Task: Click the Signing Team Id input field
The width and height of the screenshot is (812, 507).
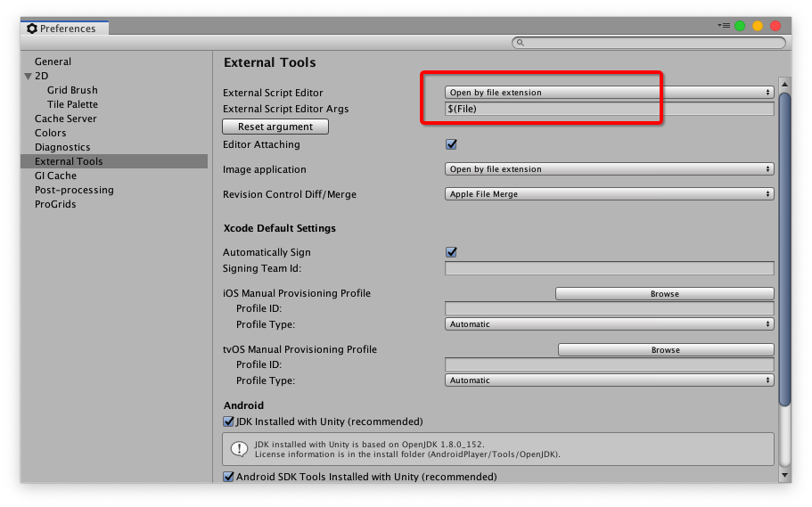Action: click(x=609, y=268)
